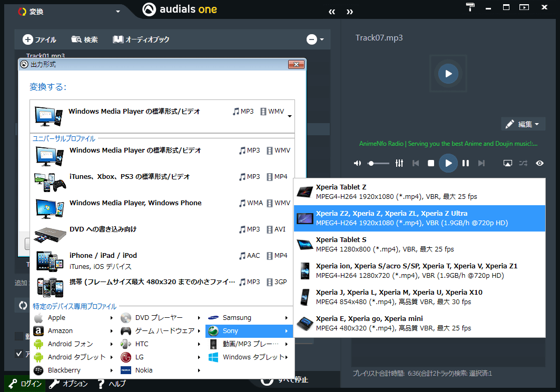
Task: Close the 出力形式 dialog
Action: [x=296, y=64]
